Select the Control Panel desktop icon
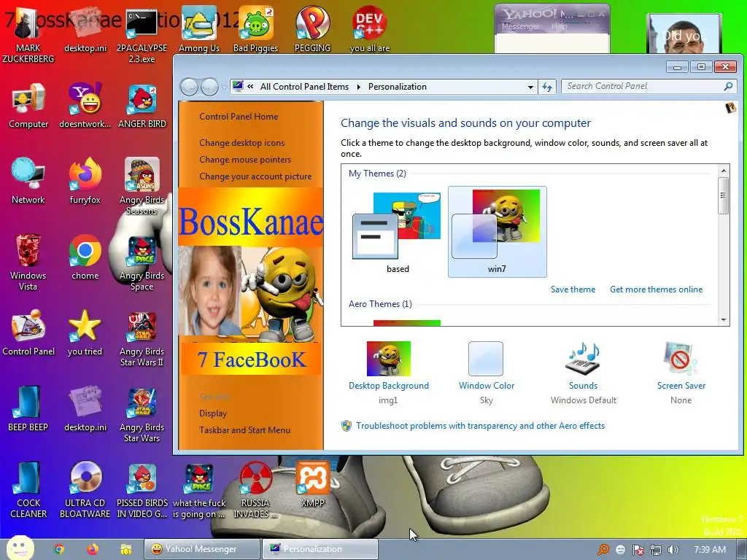Image resolution: width=747 pixels, height=560 pixels. coord(28,332)
